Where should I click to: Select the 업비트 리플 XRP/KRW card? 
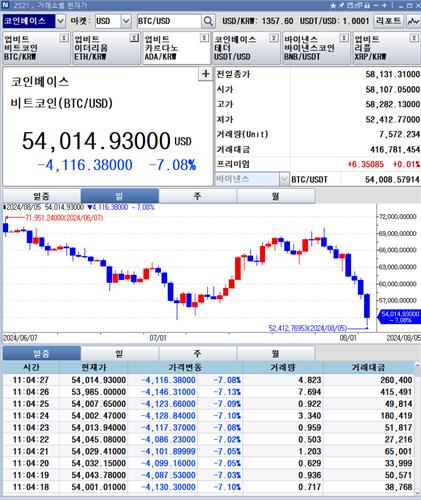tap(386, 48)
